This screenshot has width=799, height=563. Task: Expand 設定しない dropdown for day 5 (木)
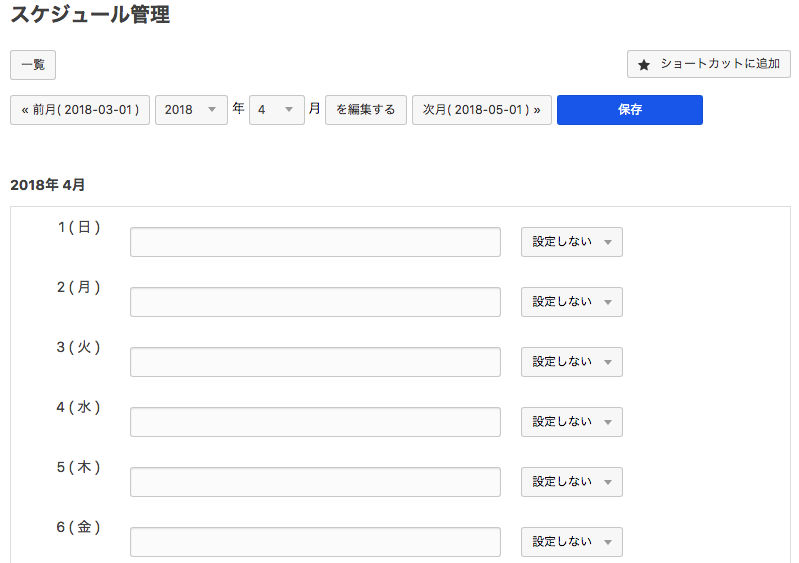pyautogui.click(x=571, y=482)
